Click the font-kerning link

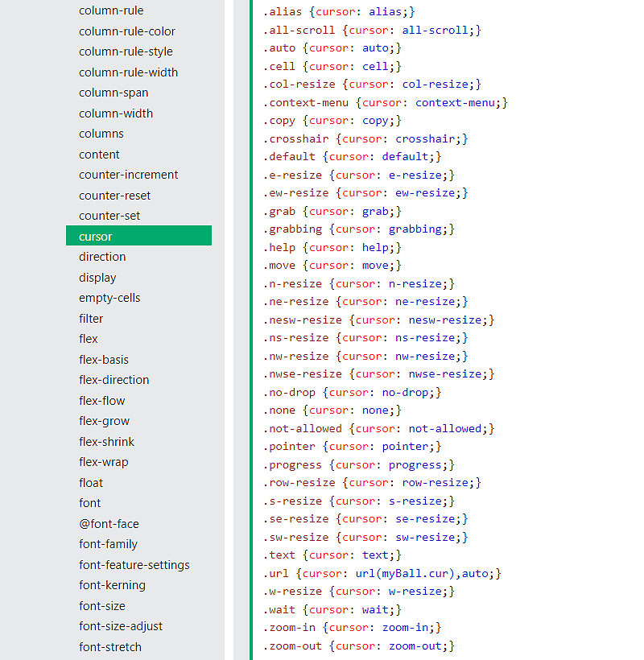pos(112,585)
